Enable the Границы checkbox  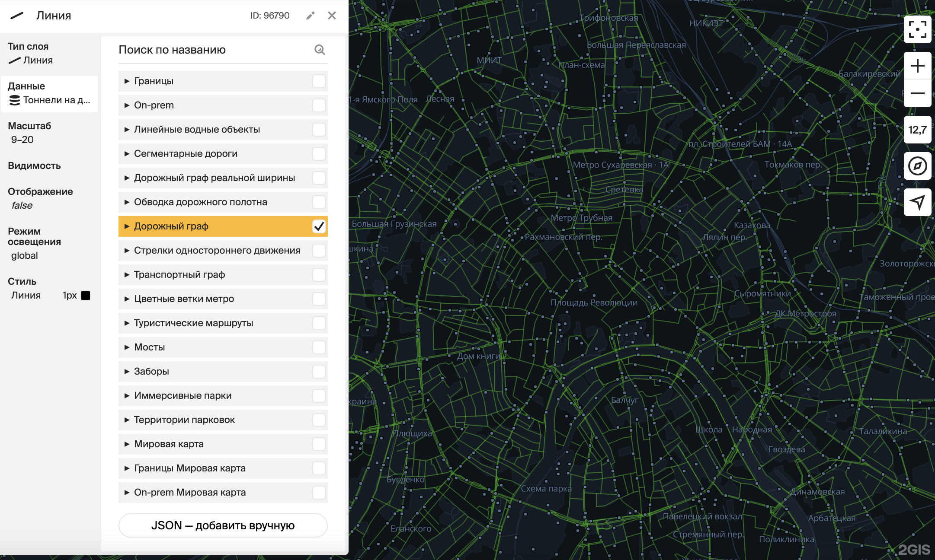(319, 81)
